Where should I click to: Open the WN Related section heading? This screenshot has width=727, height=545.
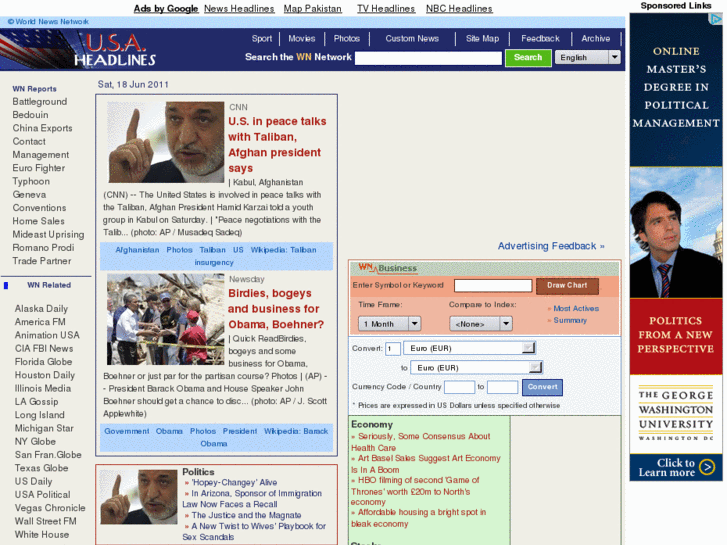(49, 285)
